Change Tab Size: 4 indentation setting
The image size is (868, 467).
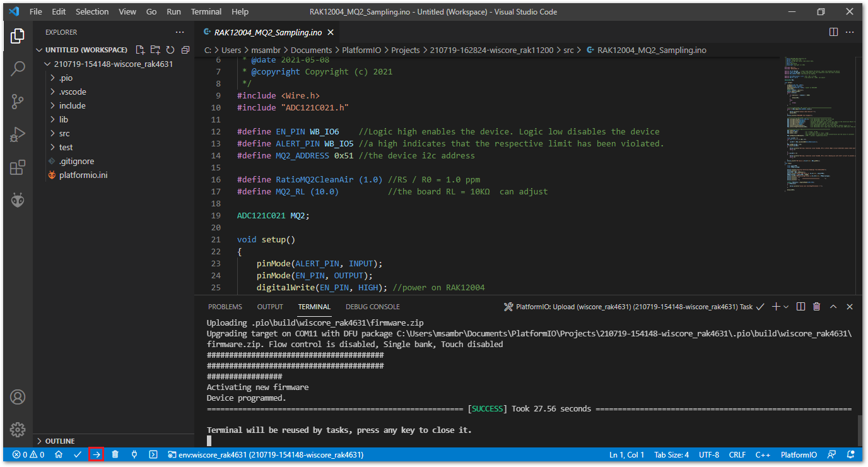click(x=672, y=454)
